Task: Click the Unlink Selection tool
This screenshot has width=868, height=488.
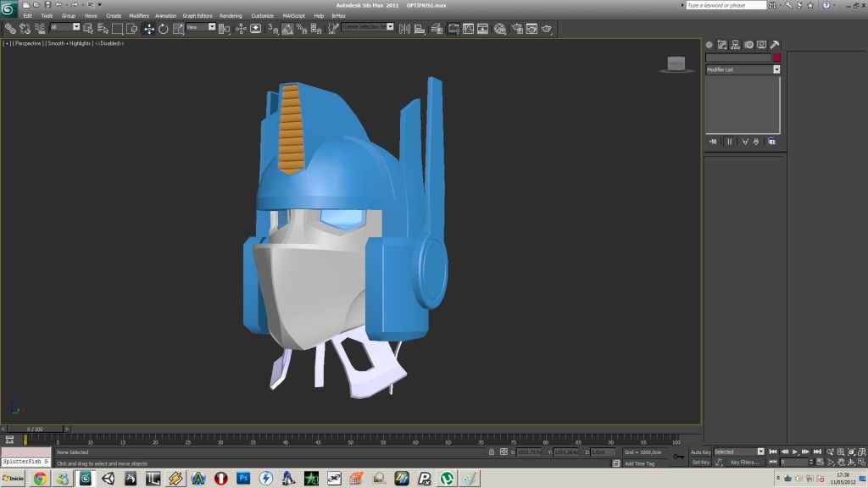Action: pos(25,29)
